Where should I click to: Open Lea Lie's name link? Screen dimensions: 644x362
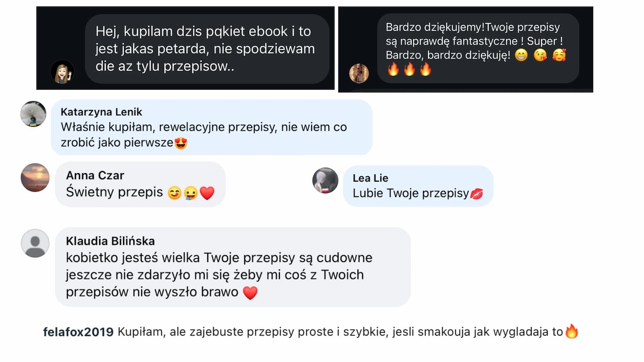click(x=370, y=178)
